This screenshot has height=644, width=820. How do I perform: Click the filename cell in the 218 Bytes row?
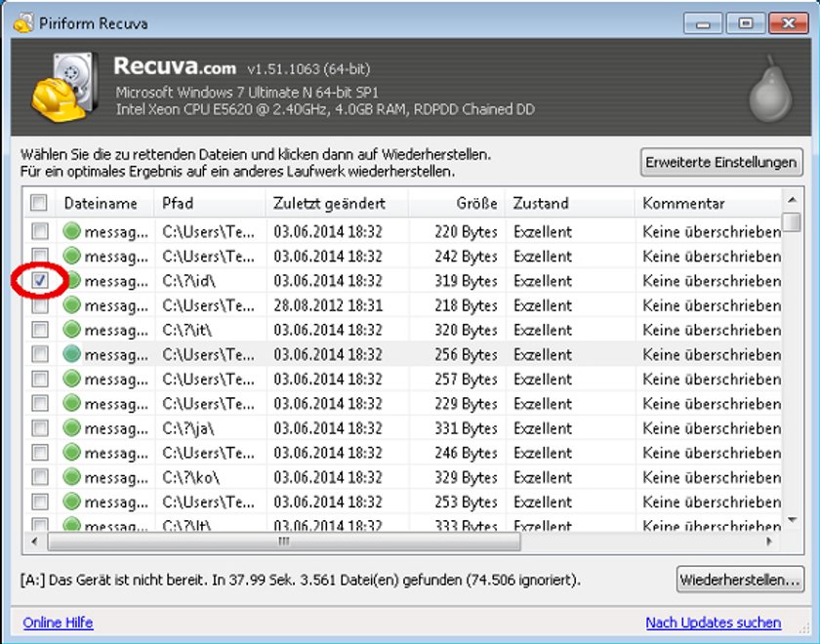116,305
